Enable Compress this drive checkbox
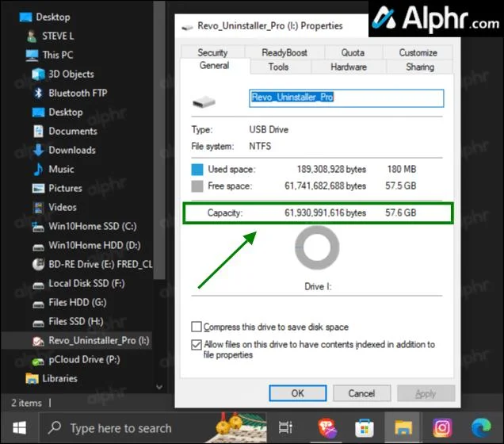The height and width of the screenshot is (444, 504). tap(197, 327)
